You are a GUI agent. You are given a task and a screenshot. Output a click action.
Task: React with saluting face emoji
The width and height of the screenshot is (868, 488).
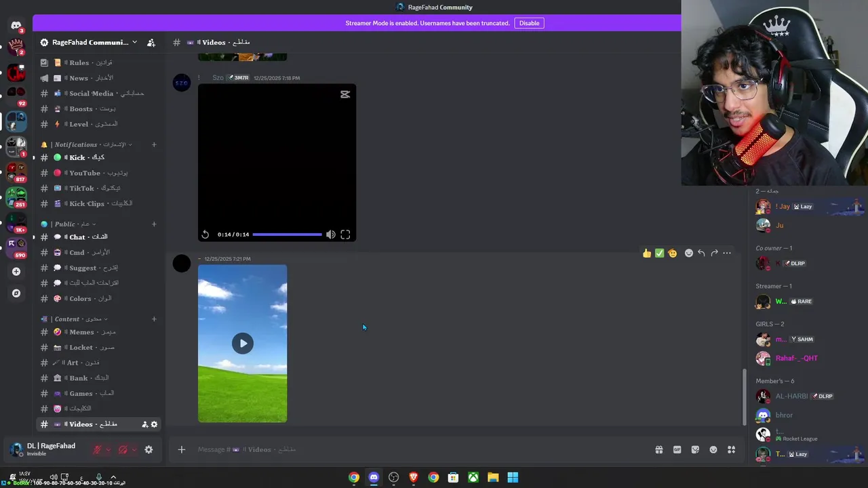[672, 253]
